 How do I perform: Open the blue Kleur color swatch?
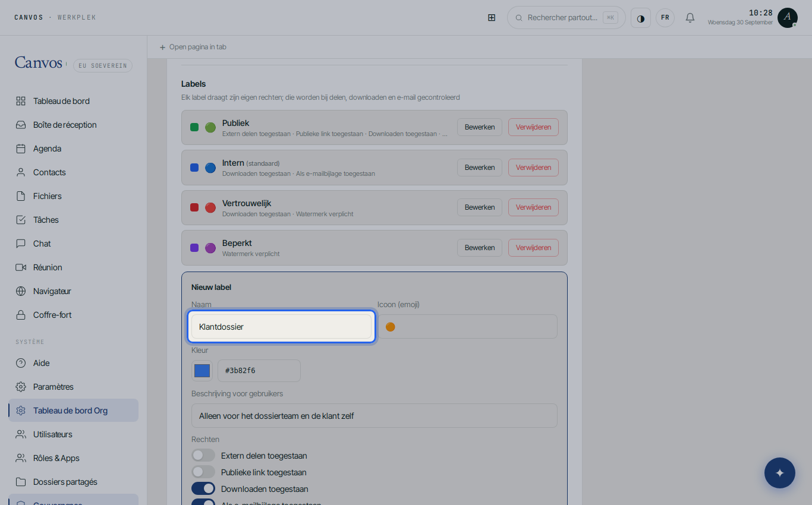202,371
